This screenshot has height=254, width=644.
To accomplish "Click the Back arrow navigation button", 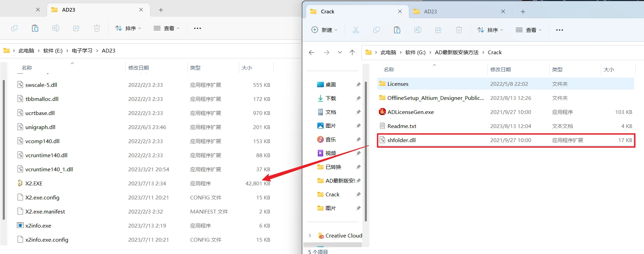I will coord(312,53).
